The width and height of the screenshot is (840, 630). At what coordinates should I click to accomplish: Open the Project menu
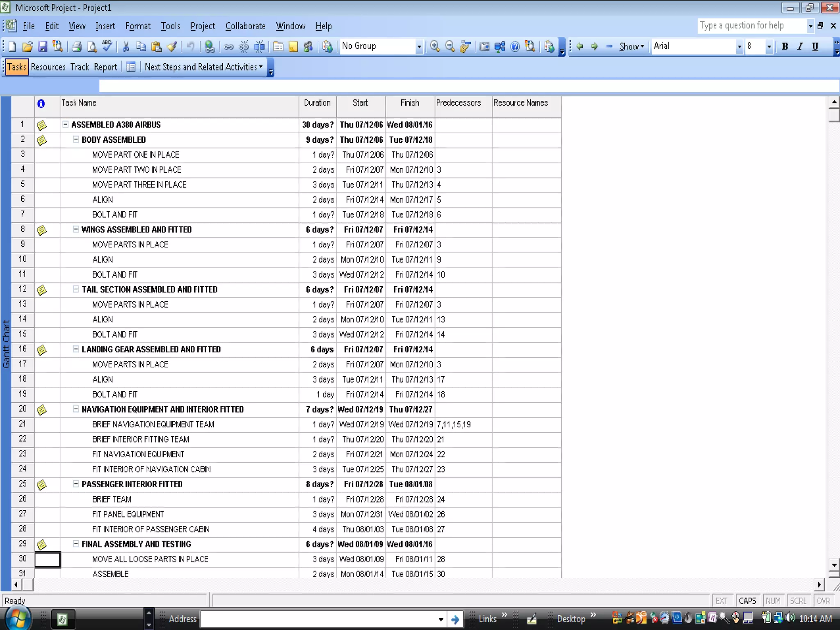203,26
